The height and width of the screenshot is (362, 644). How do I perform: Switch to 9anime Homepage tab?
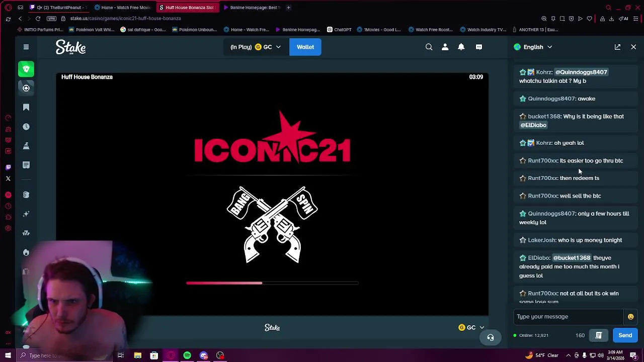pos(252,8)
